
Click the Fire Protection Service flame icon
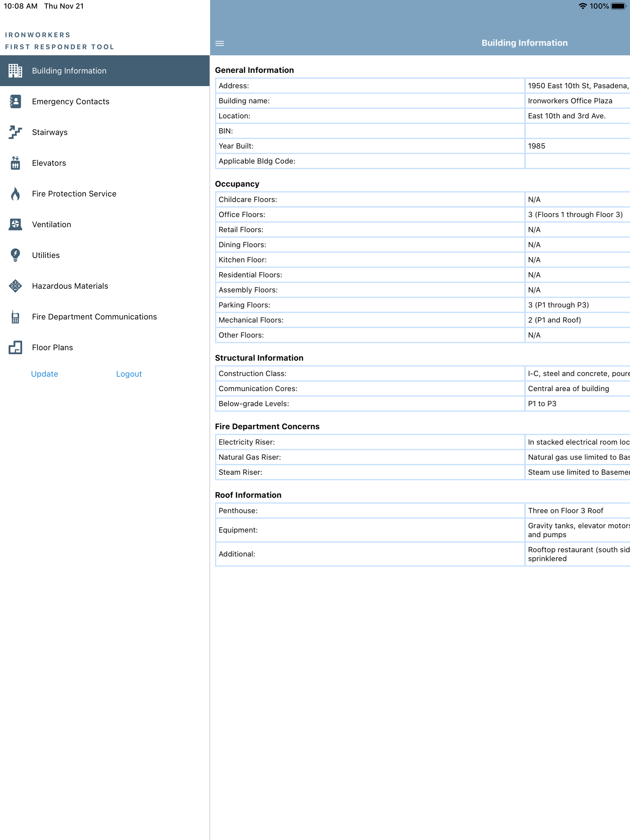(15, 194)
